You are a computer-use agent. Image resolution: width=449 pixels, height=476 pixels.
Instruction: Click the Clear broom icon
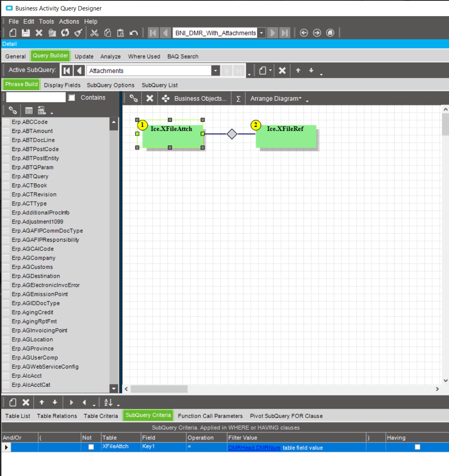78,33
